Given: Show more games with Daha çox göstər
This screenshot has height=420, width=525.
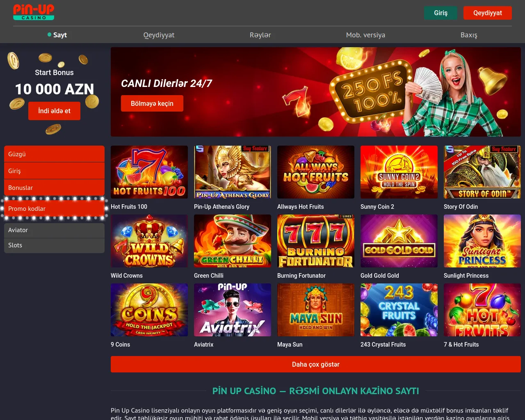Looking at the screenshot, I should (x=316, y=364).
